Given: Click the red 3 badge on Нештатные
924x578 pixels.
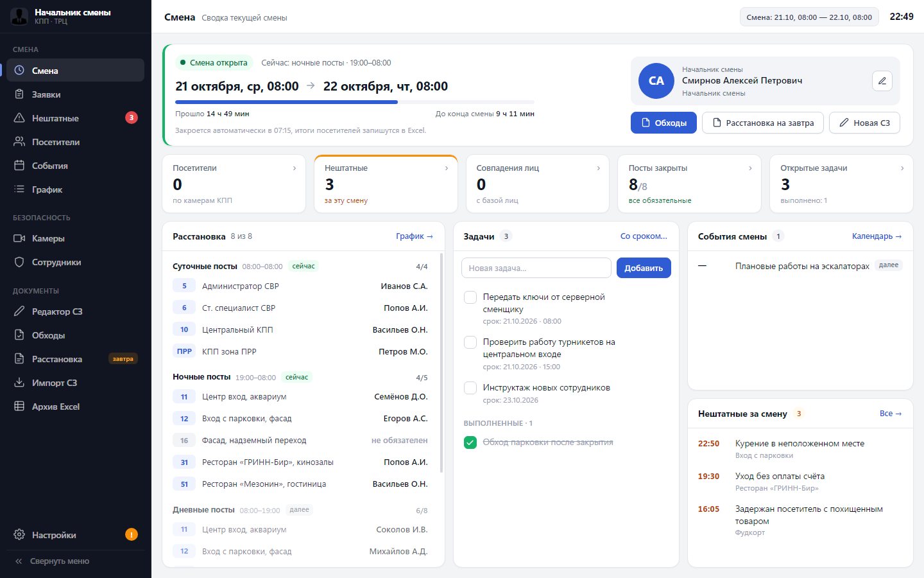Looking at the screenshot, I should [131, 118].
